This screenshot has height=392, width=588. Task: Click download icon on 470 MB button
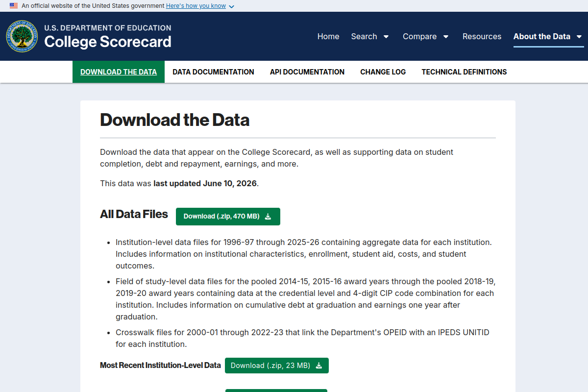[268, 217]
